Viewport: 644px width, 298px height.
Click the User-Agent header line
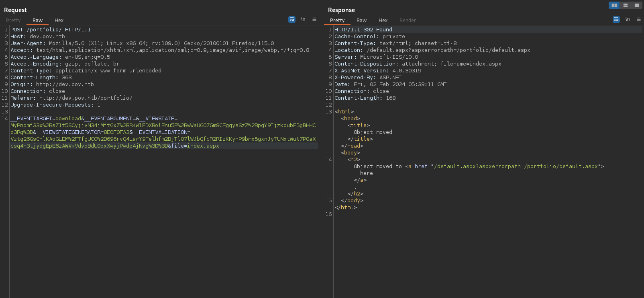[142, 43]
